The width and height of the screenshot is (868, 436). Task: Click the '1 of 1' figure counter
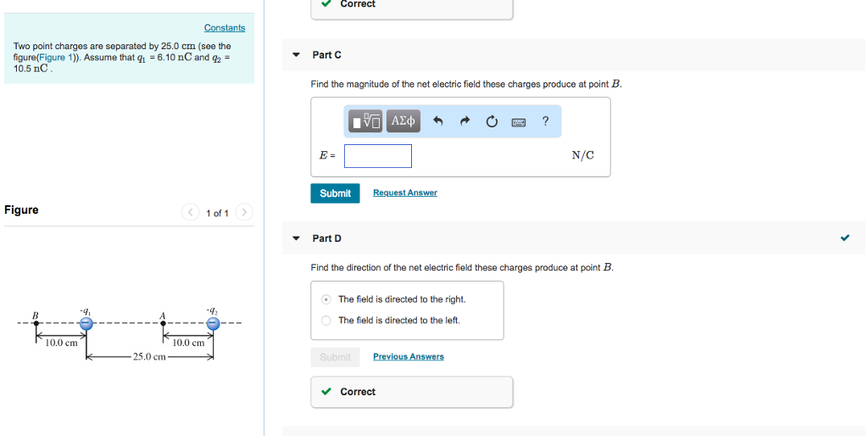click(217, 213)
